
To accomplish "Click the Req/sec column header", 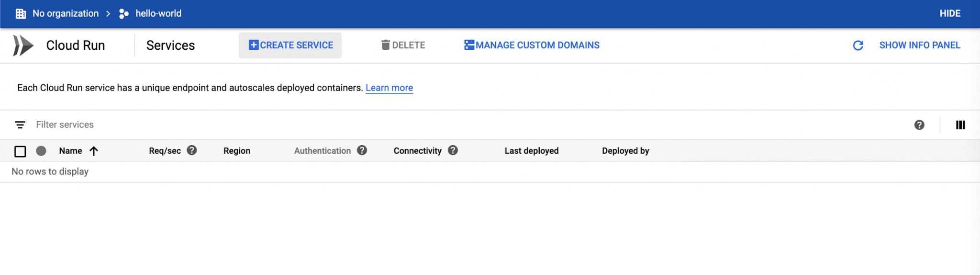I will coord(165,151).
